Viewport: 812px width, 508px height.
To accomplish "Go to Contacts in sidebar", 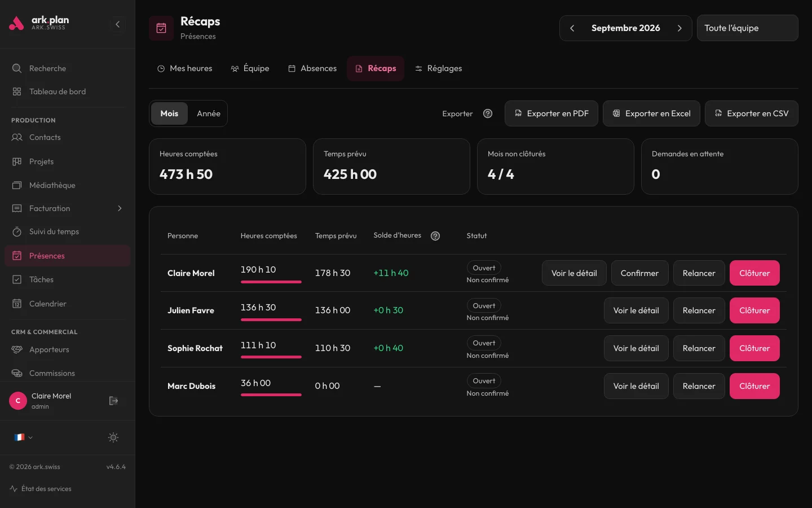I will click(x=68, y=137).
